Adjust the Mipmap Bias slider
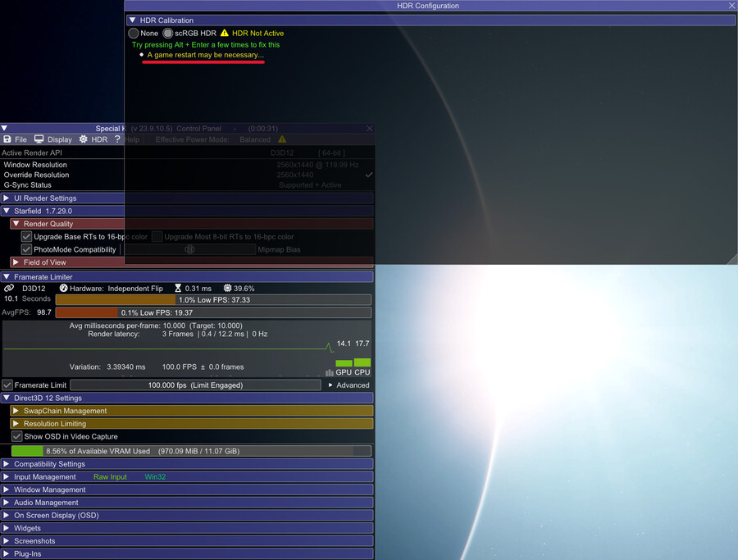 pos(189,249)
